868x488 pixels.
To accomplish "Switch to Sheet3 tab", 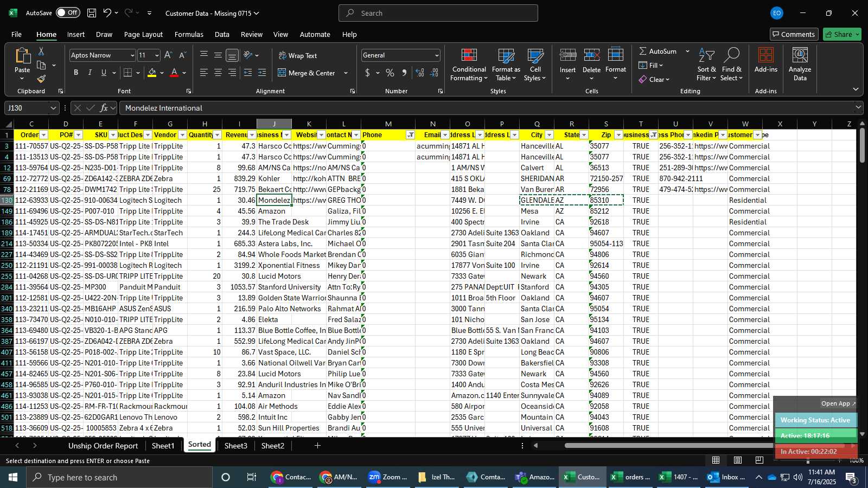I will [x=235, y=446].
